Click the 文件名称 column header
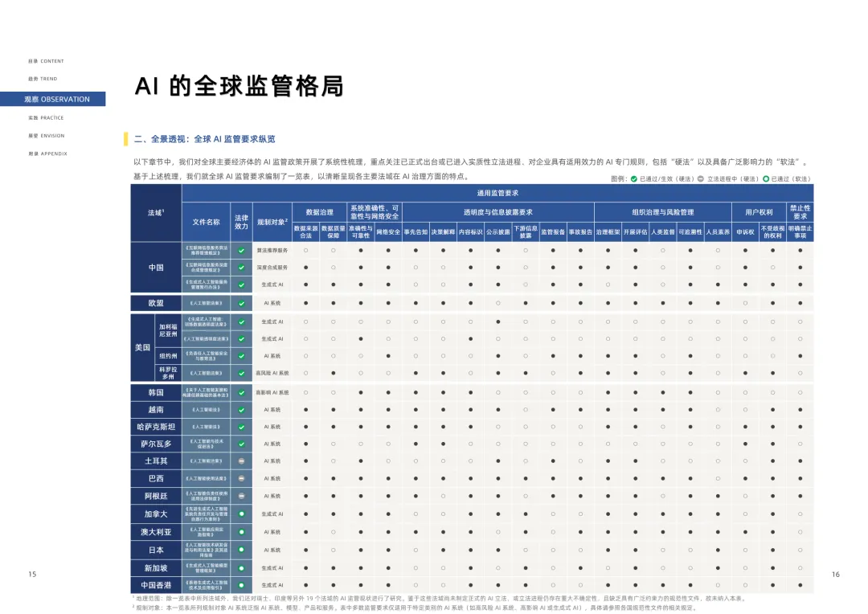This screenshot has width=868, height=614. pos(206,222)
